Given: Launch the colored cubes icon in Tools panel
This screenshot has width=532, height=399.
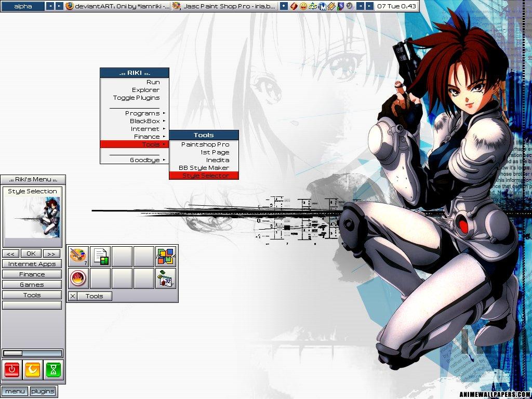Looking at the screenshot, I should coord(166,257).
